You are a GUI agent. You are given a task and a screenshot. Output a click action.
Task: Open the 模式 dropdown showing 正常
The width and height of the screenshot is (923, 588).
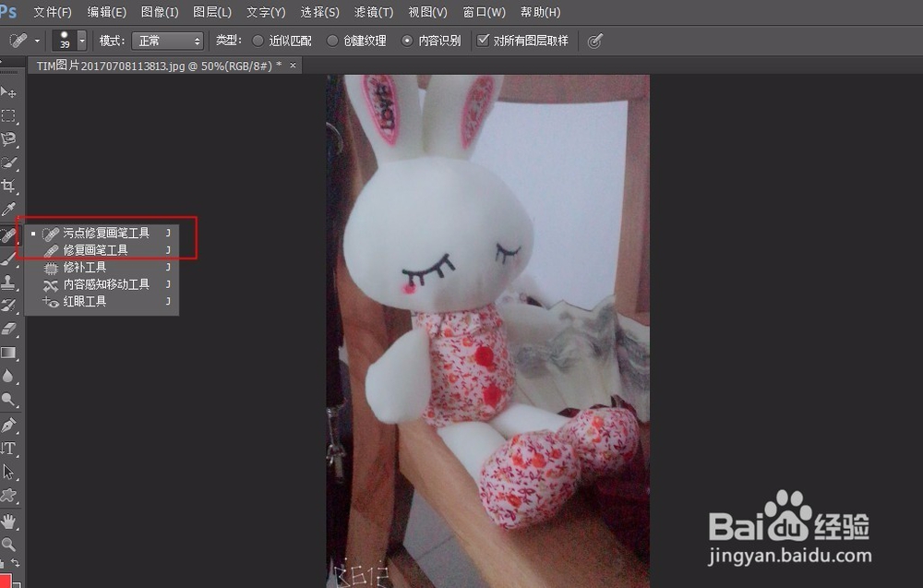tap(166, 40)
